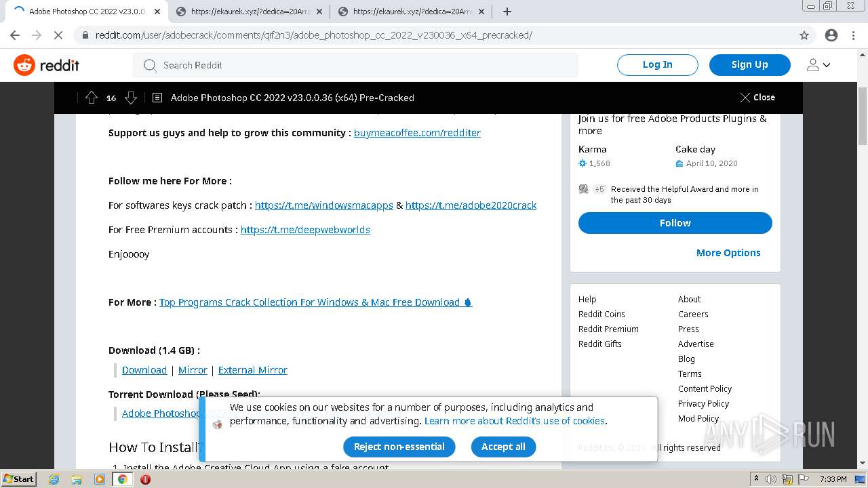Switch to second ekaurek.xyz tab
This screenshot has height=488, width=868.
tap(248, 12)
